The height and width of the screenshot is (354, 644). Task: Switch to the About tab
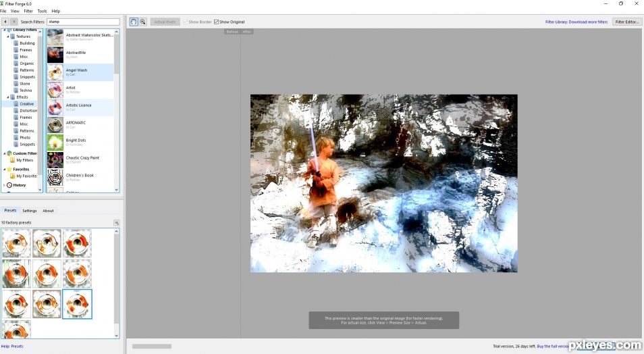pyautogui.click(x=48, y=211)
